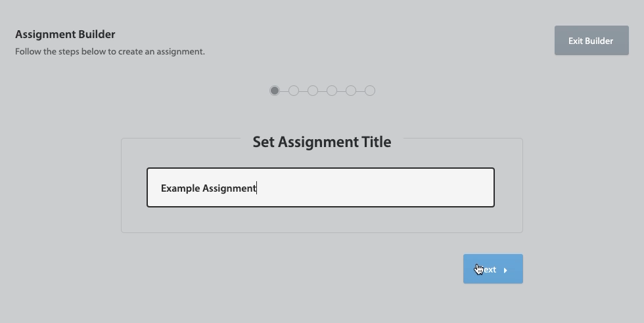Image resolution: width=644 pixels, height=323 pixels.
Task: Click the 'Assignment Builder' heading
Action: [65, 34]
